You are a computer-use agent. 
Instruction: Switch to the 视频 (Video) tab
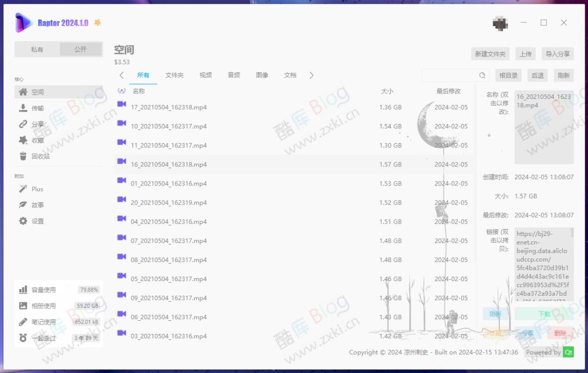coord(206,75)
